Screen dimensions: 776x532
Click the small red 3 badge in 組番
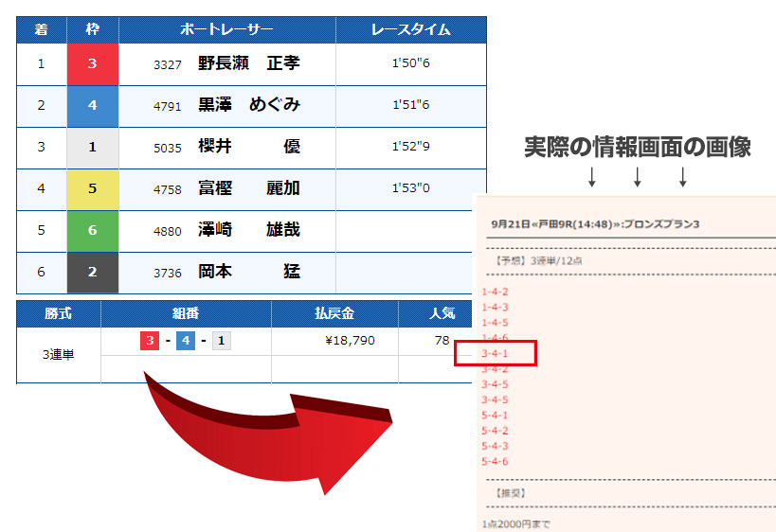click(x=150, y=341)
